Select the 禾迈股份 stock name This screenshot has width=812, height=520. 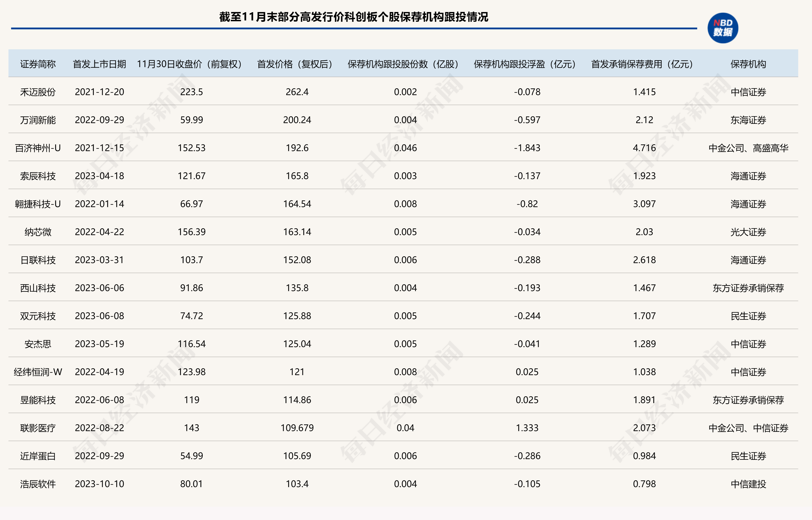[x=38, y=92]
